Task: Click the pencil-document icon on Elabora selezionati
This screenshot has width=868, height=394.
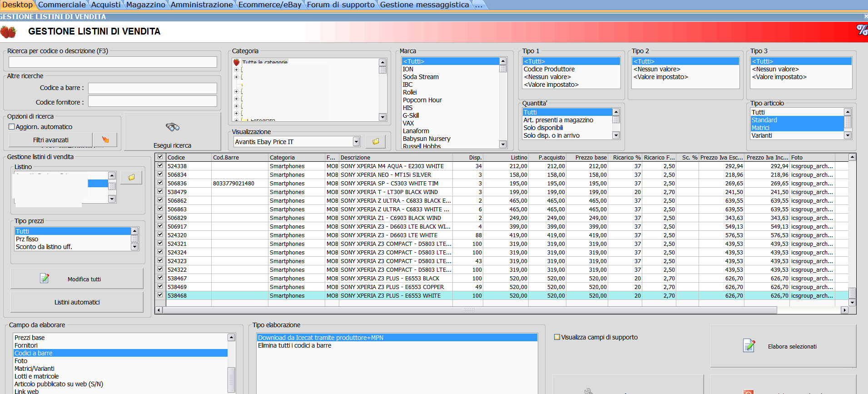Action: [749, 346]
